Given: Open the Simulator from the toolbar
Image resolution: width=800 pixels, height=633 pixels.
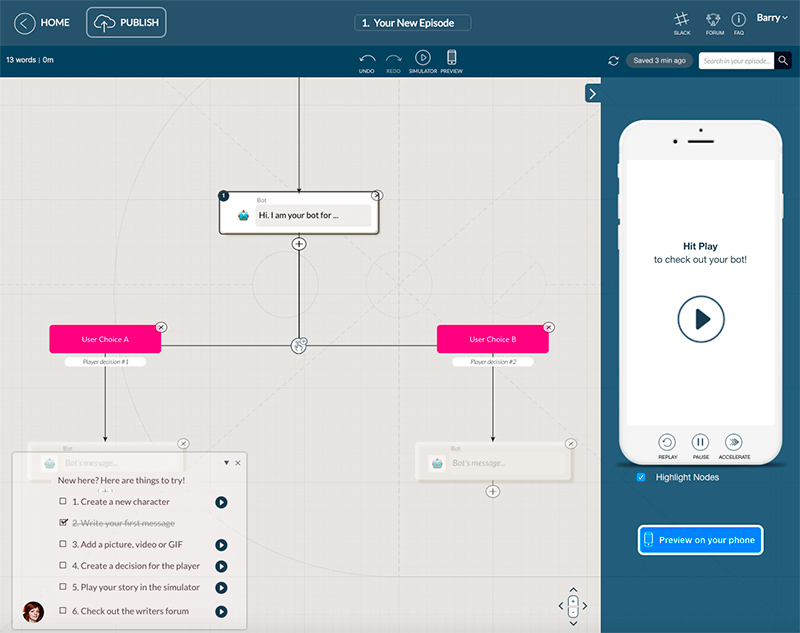Looking at the screenshot, I should point(422,58).
